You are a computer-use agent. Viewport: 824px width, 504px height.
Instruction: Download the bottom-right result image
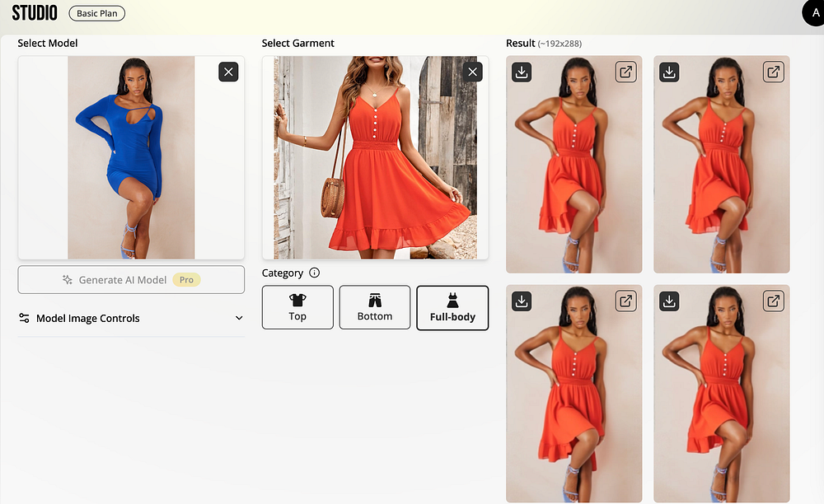click(669, 301)
